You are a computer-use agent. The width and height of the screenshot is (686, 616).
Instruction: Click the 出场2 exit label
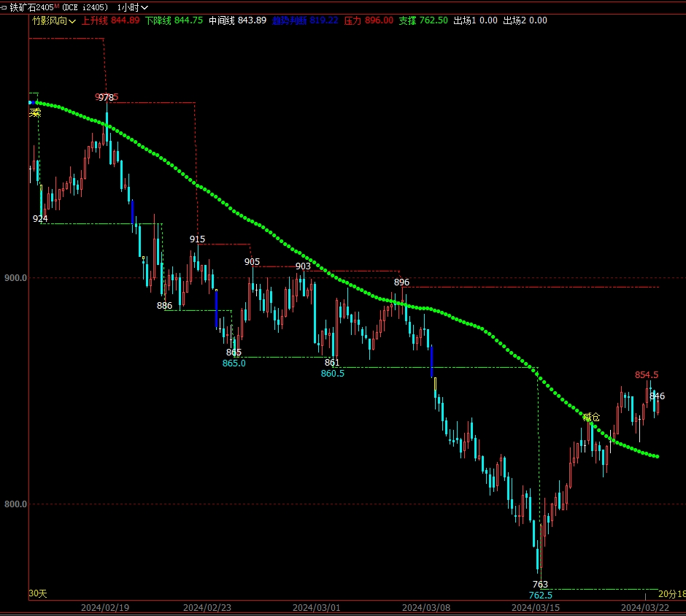(516, 20)
